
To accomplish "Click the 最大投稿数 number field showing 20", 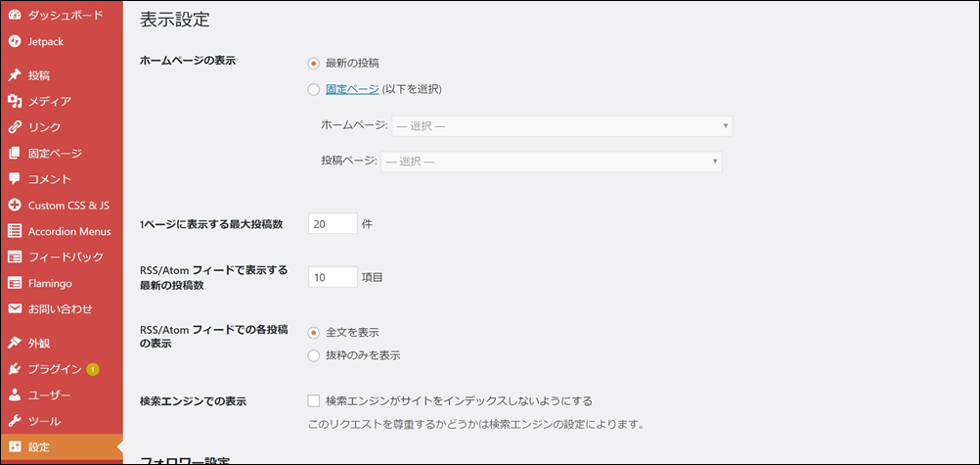I will point(333,223).
